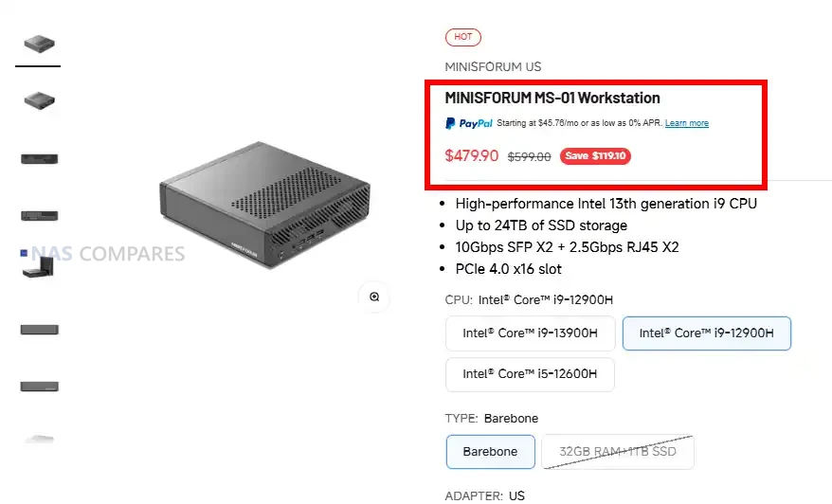The image size is (832, 504).
Task: Open the third thumbnail showing front ports
Action: tap(39, 158)
